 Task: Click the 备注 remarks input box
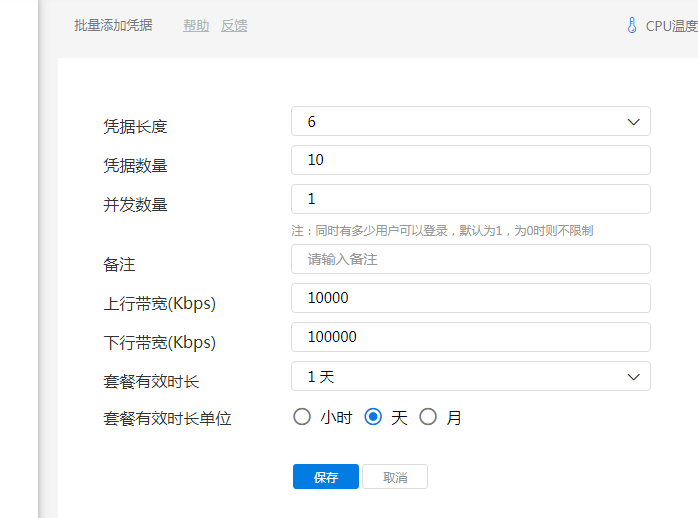(470, 259)
